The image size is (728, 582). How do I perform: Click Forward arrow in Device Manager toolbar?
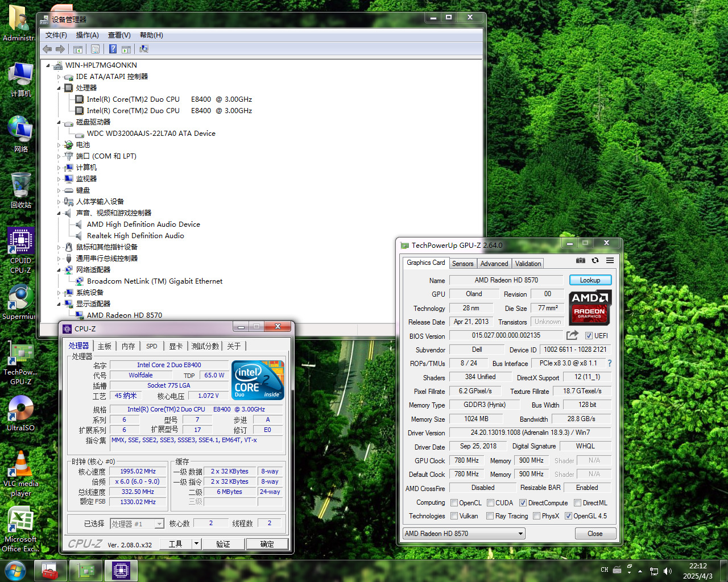point(60,49)
